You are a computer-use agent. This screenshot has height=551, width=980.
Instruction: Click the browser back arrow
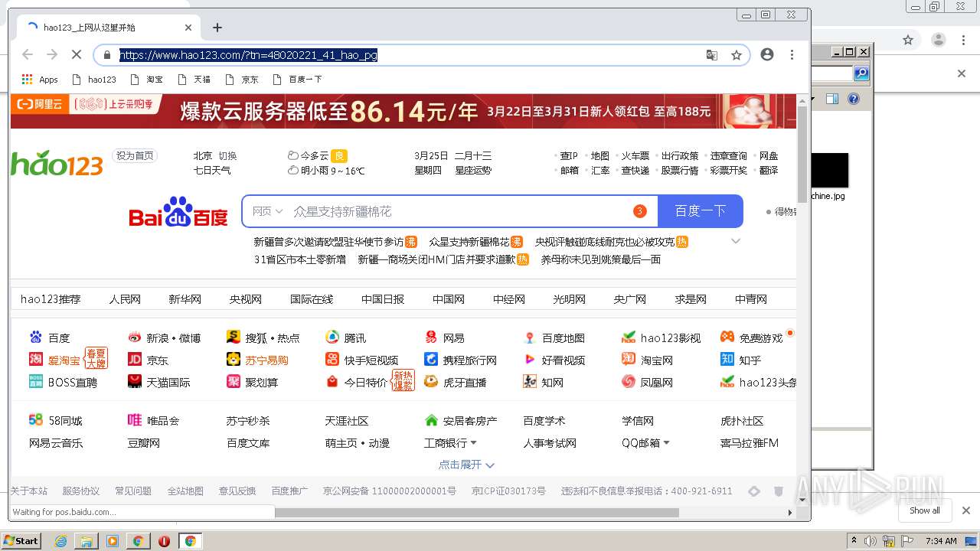[x=28, y=55]
